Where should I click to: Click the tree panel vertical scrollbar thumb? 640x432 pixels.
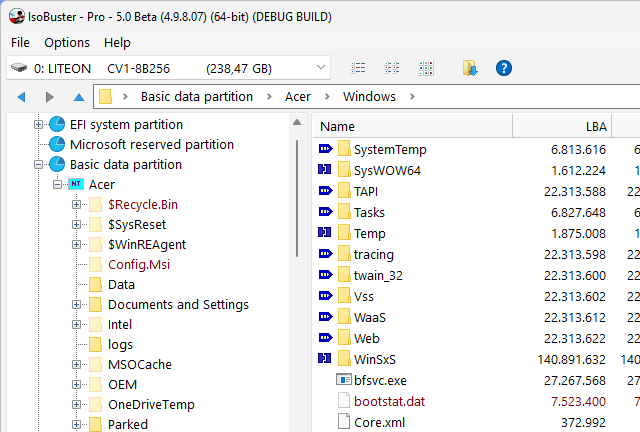(297, 198)
